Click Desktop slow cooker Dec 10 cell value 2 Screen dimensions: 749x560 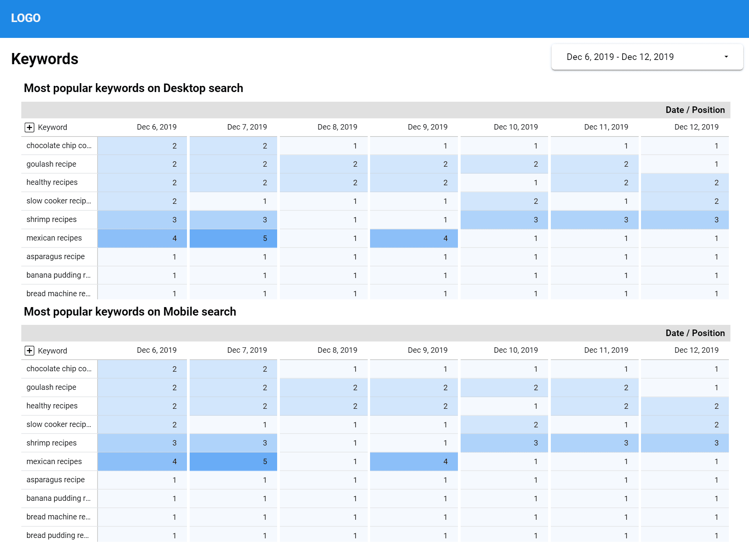(x=504, y=201)
